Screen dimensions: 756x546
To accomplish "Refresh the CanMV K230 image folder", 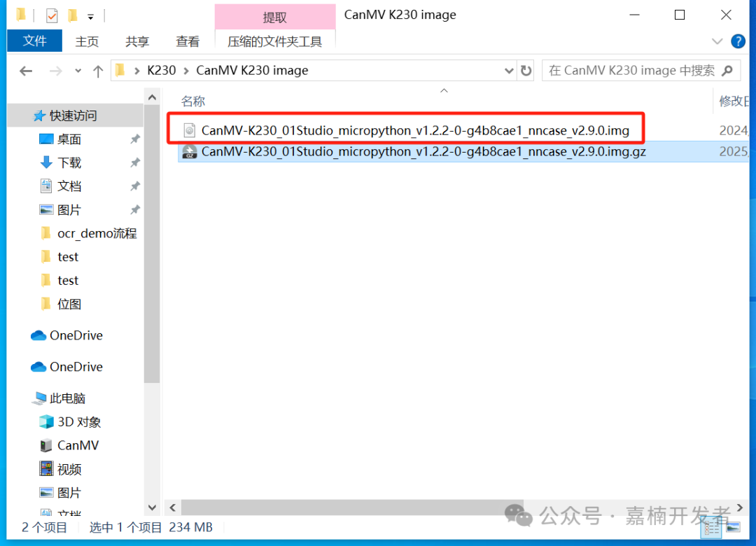I will pos(526,71).
